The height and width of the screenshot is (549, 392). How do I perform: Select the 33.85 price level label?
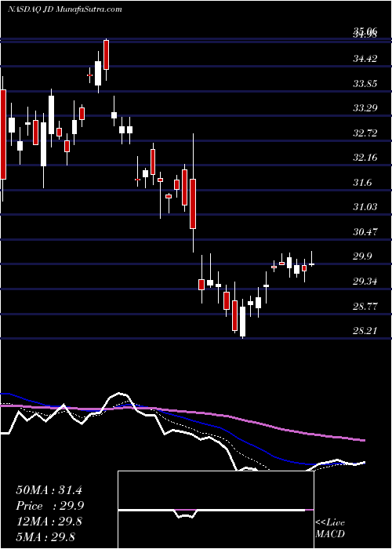coord(365,83)
